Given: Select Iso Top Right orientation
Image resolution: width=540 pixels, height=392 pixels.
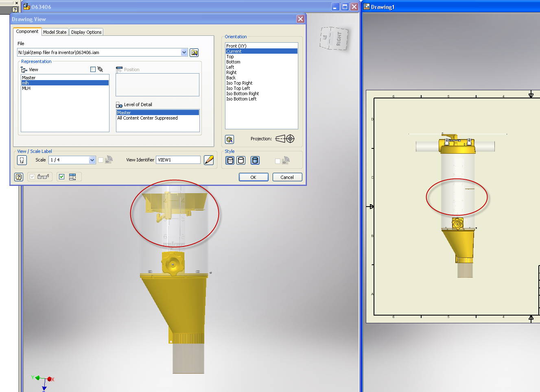Looking at the screenshot, I should coord(239,83).
